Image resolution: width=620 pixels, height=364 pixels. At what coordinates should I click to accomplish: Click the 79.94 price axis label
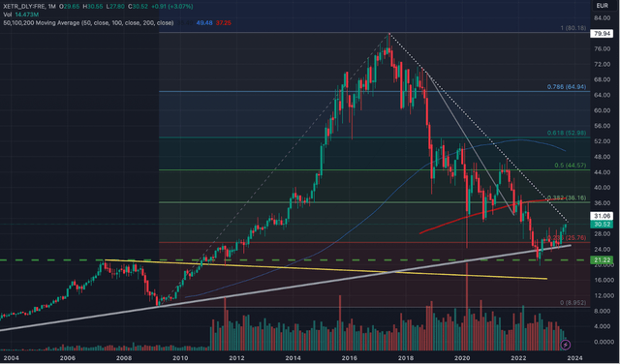(602, 34)
